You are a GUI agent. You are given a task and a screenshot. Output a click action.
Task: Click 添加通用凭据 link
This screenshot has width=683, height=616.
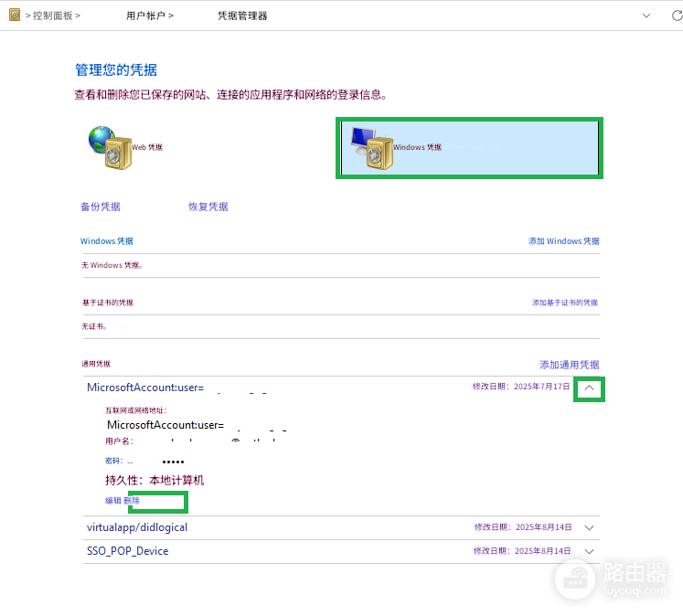coord(570,365)
